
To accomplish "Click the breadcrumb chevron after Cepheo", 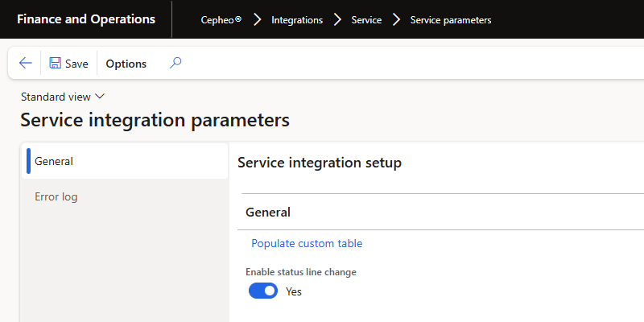I will tap(258, 19).
